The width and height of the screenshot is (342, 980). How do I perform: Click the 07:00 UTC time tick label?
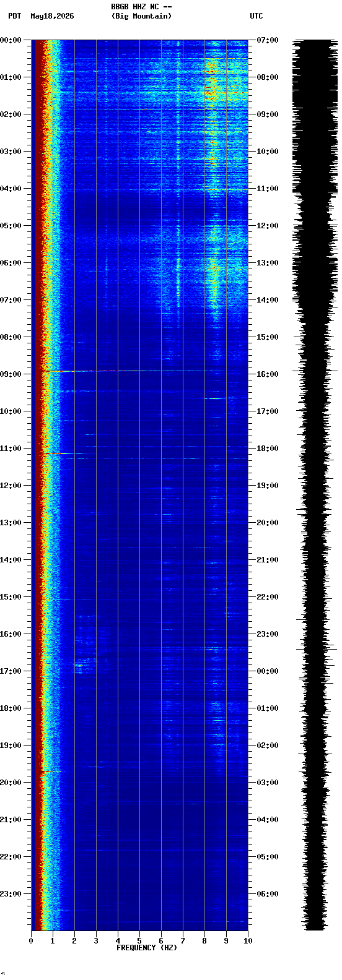(x=267, y=40)
